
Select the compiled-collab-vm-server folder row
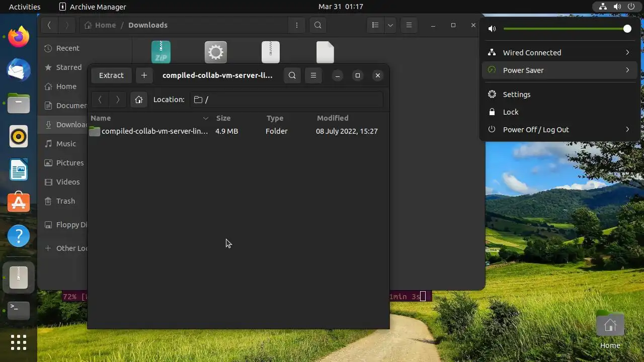pyautogui.click(x=238, y=131)
